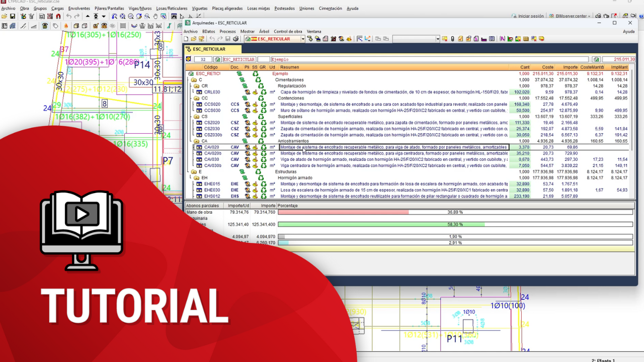Image resolution: width=644 pixels, height=362 pixels.
Task: Open the ESC_RETICULAR database dropdown
Action: pyautogui.click(x=302, y=39)
